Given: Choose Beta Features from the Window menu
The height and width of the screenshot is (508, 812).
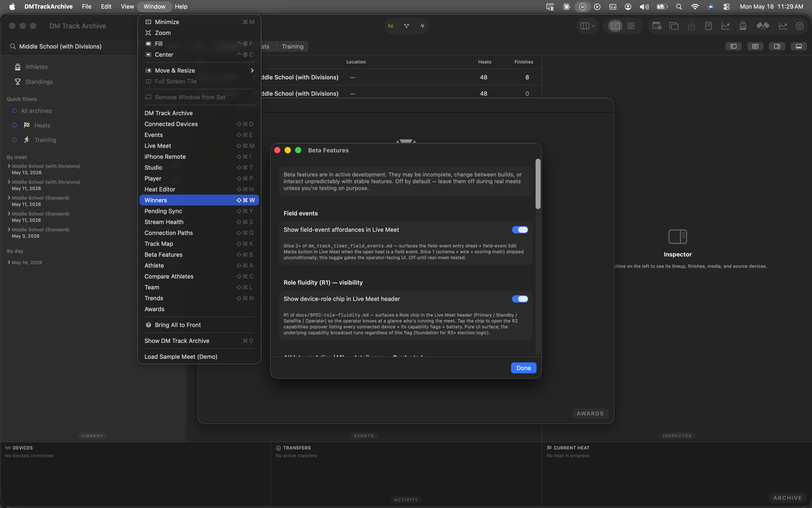Looking at the screenshot, I should click(199, 255).
